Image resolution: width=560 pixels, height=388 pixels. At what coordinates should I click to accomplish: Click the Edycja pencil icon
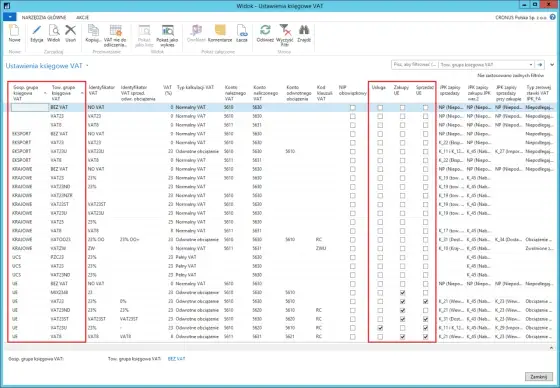point(37,31)
